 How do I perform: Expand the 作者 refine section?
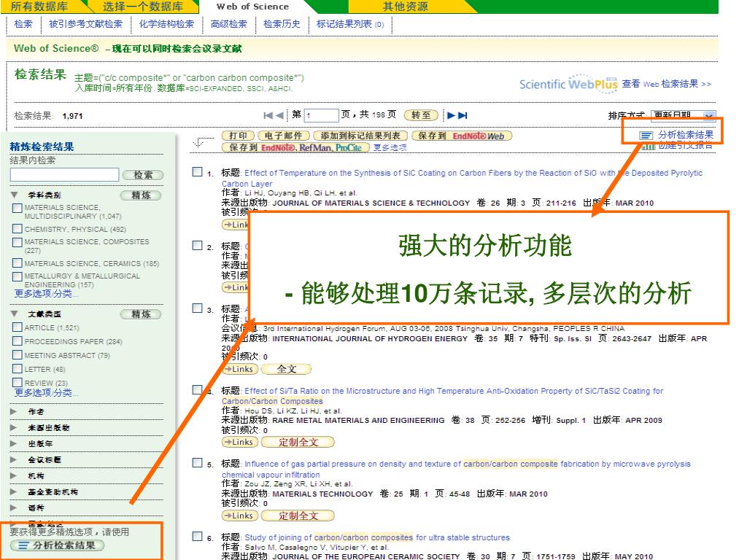[x=13, y=411]
